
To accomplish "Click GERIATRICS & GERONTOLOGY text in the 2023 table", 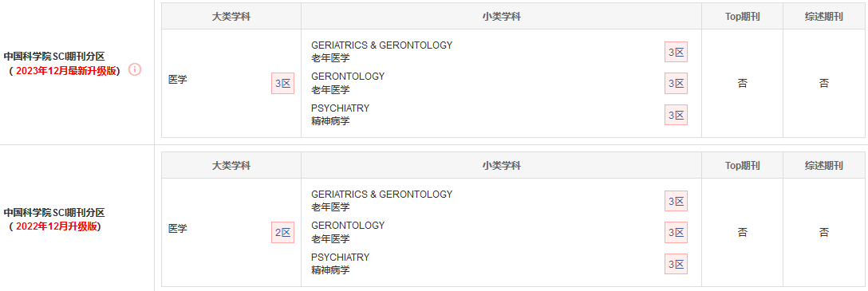I will coord(382,45).
